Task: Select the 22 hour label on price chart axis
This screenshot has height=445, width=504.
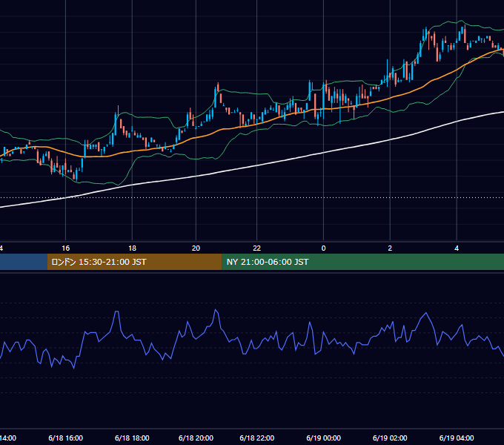Action: pos(257,248)
